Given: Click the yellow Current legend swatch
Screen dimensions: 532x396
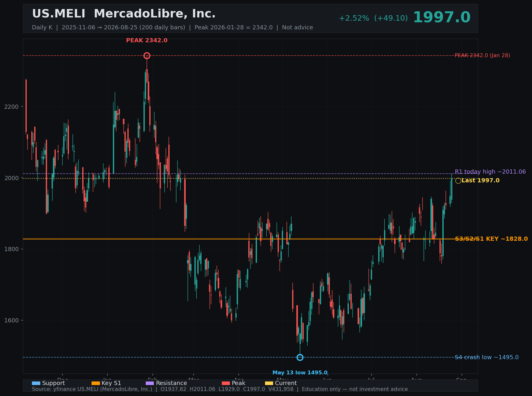Looking at the screenshot, I should pos(269,383).
